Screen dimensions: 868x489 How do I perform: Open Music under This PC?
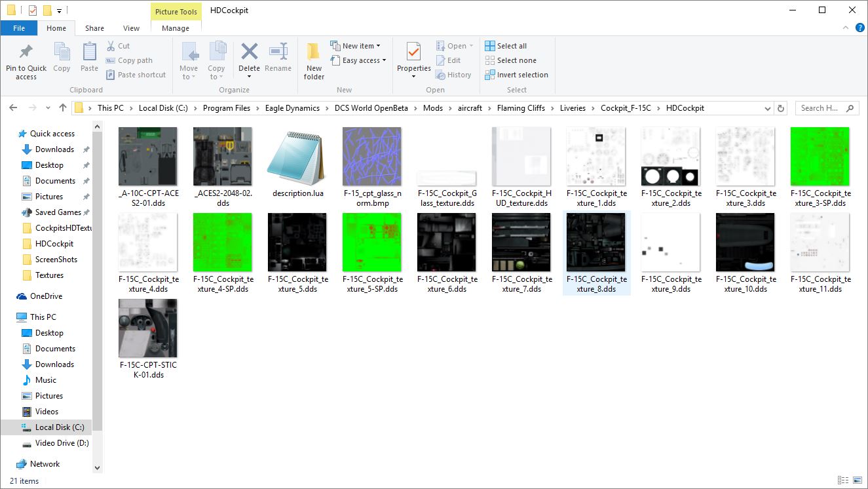[46, 380]
